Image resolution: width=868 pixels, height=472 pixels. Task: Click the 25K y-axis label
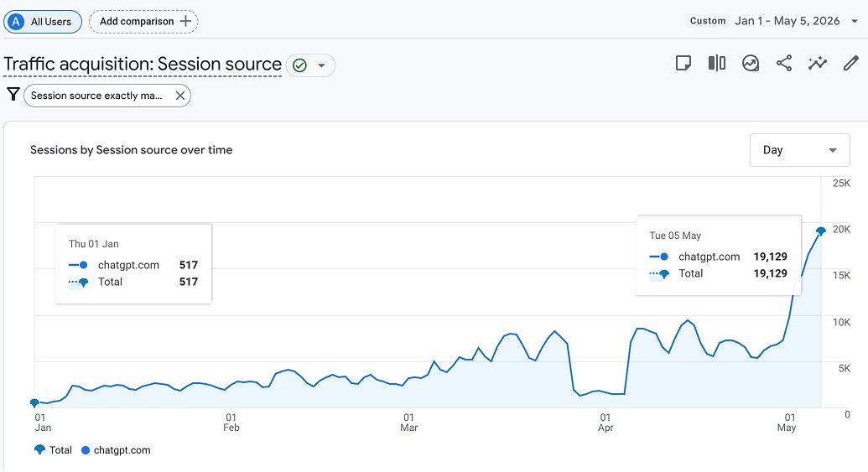coord(841,183)
